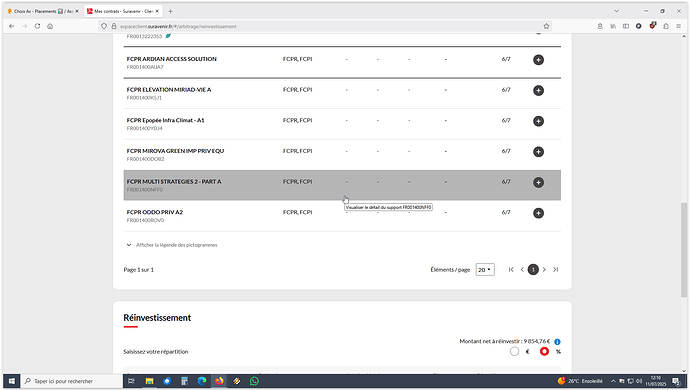Click the page vertical scrollbar thumb
690x390 pixels.
[x=684, y=250]
